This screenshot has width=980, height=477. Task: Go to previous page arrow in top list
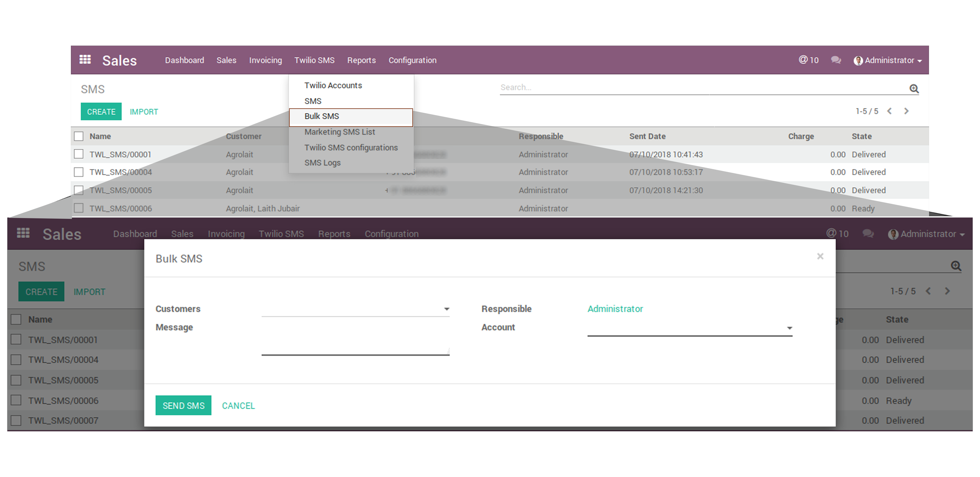pos(889,111)
